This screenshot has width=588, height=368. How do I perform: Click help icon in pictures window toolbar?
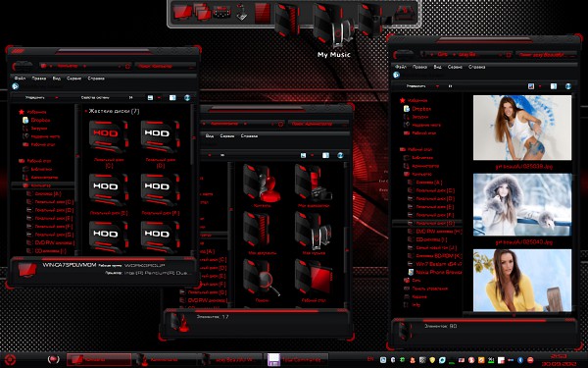[x=568, y=86]
